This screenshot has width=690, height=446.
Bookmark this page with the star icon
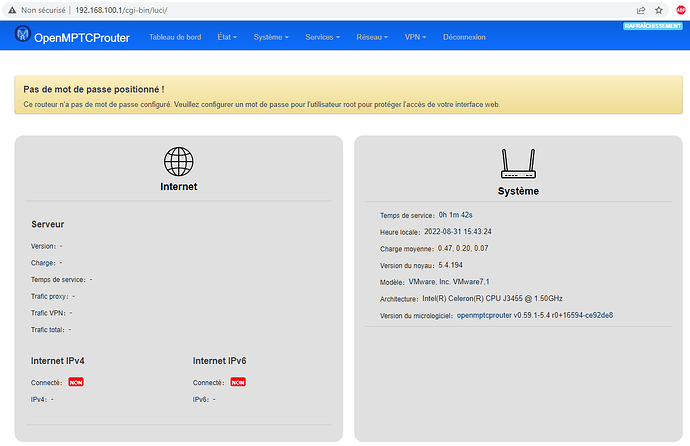pos(659,10)
